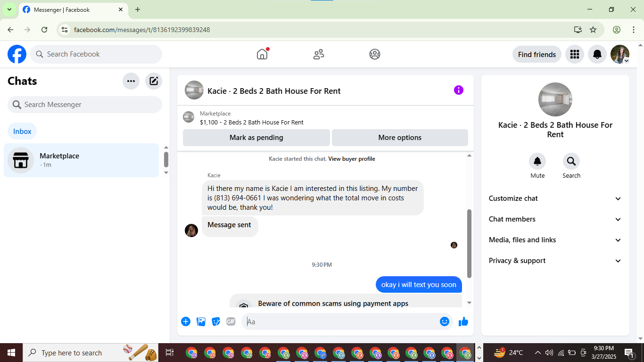Screen dimensions: 644x362
Task: Click the Mark as pending button
Action: click(256, 138)
